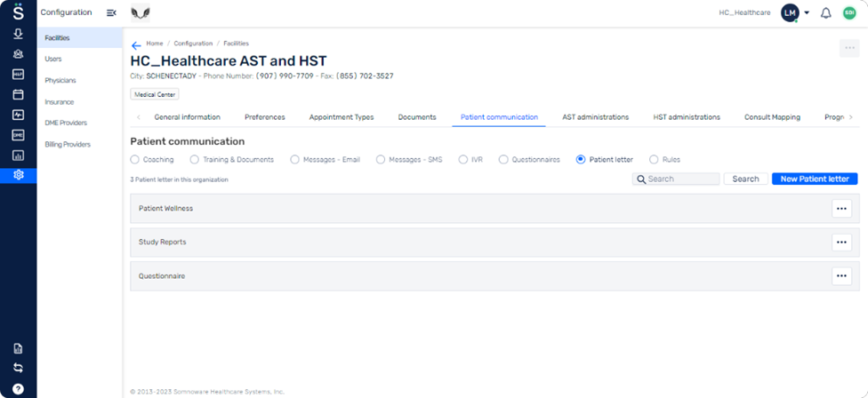Click the Configuration breadcrumb link
This screenshot has height=398, width=868.
(x=193, y=44)
